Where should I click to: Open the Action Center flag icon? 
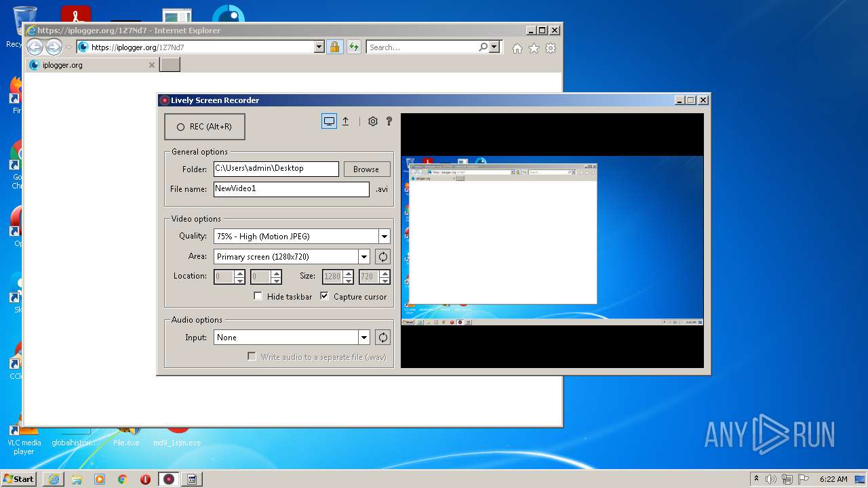click(x=804, y=479)
